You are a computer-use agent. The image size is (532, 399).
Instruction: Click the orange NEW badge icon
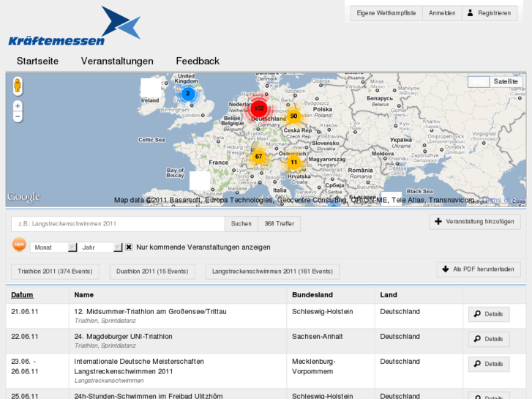click(19, 245)
